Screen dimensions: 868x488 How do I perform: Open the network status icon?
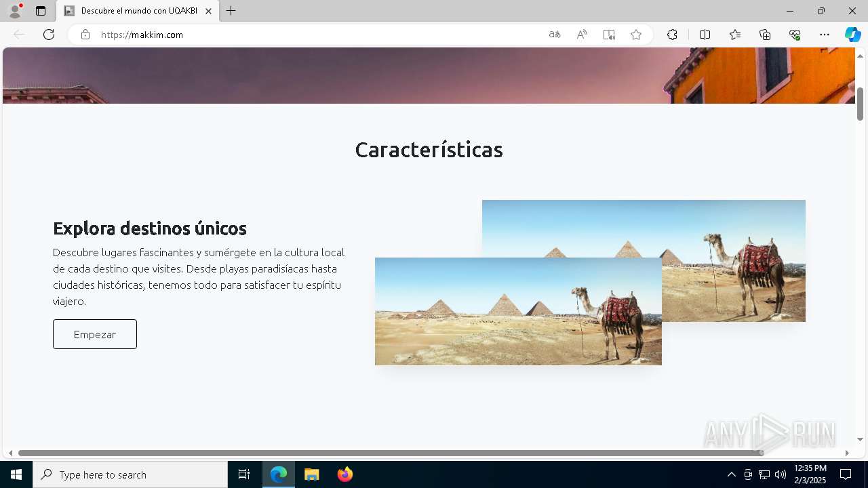764,474
